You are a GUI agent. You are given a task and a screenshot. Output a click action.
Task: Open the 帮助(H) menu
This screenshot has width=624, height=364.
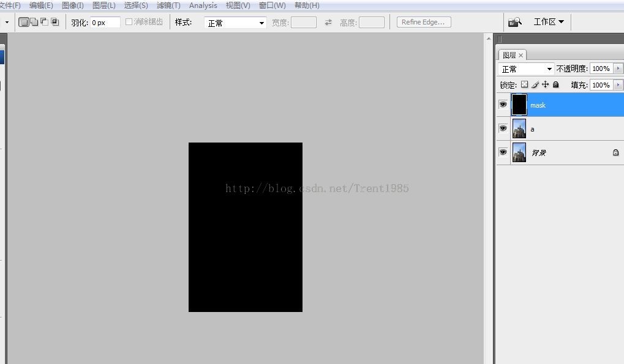[307, 6]
